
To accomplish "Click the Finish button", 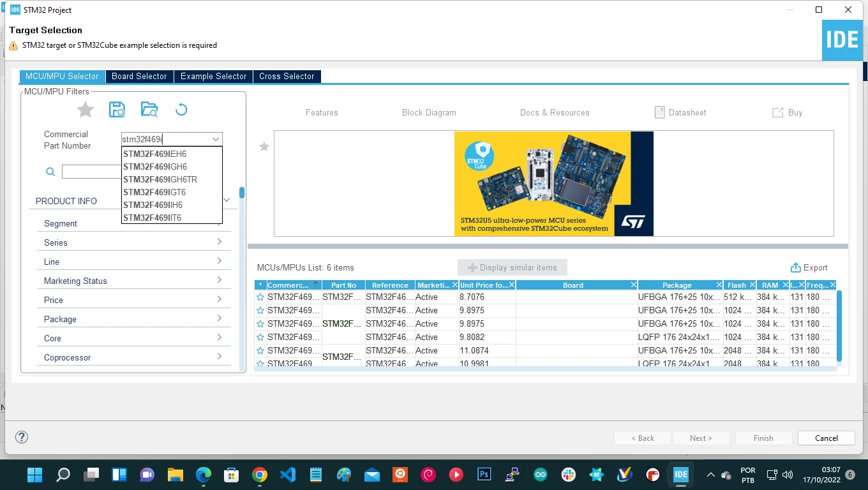I will pos(763,438).
